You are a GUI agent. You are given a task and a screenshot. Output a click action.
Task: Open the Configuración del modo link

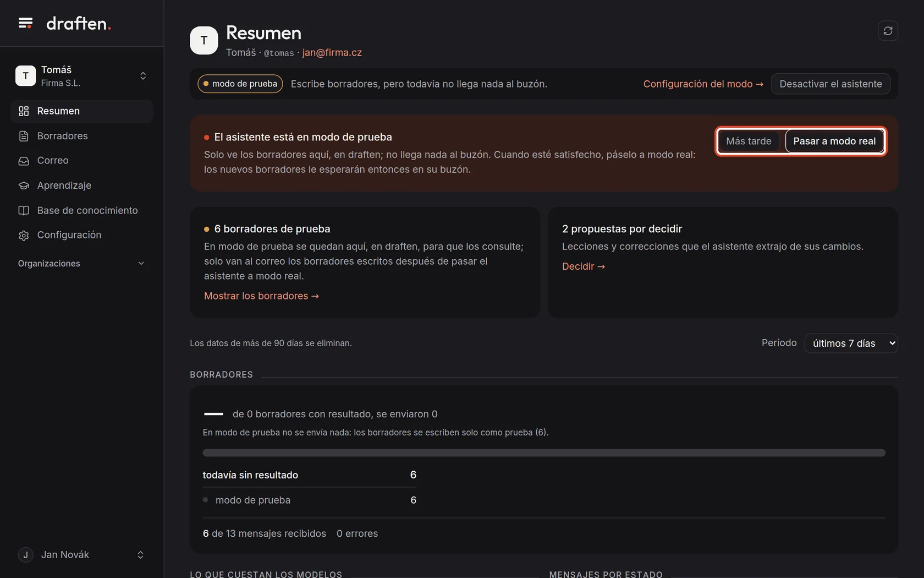(703, 84)
